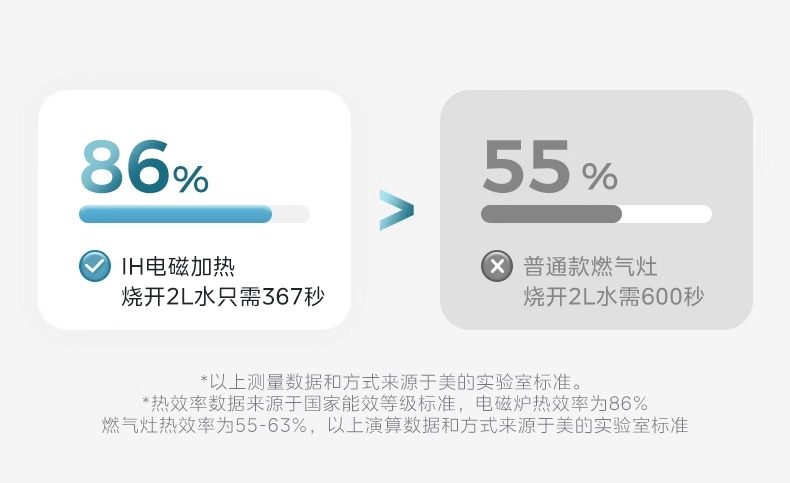This screenshot has width=790, height=483.
Task: Click the gray X icon beside 普通款燃气灶
Action: [x=496, y=267]
